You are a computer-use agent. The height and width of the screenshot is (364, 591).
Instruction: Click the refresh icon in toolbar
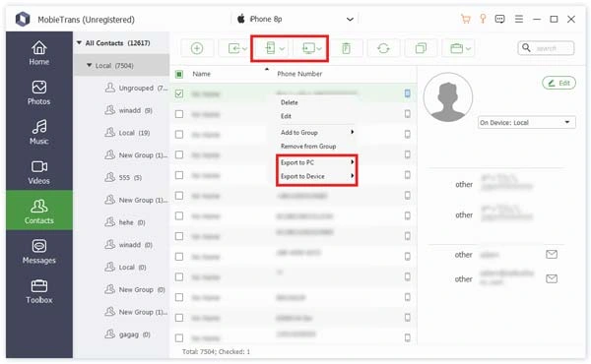[x=383, y=48]
